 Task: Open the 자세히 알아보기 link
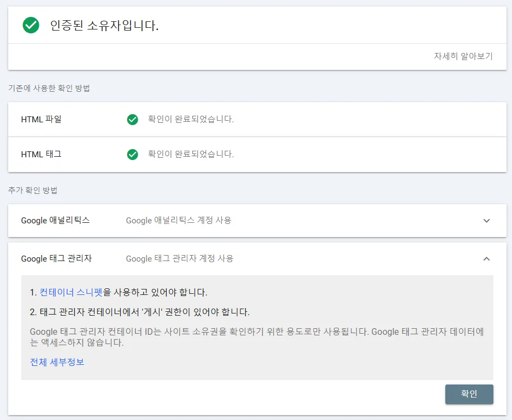[463, 56]
